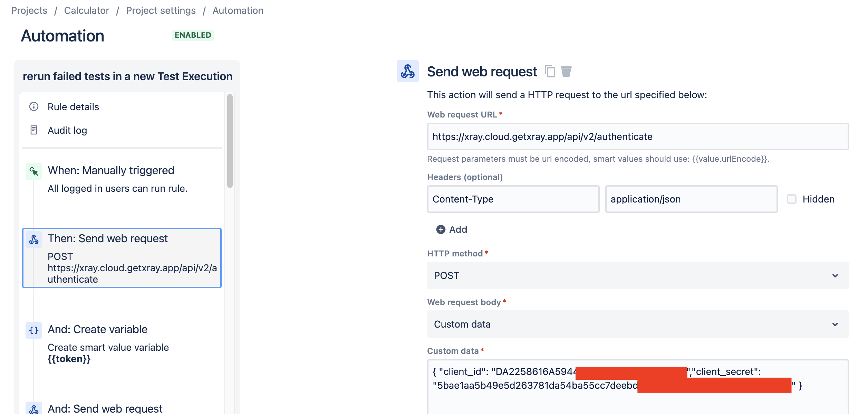Click the Automation breadcrumb link
This screenshot has width=868, height=414.
[x=238, y=10]
